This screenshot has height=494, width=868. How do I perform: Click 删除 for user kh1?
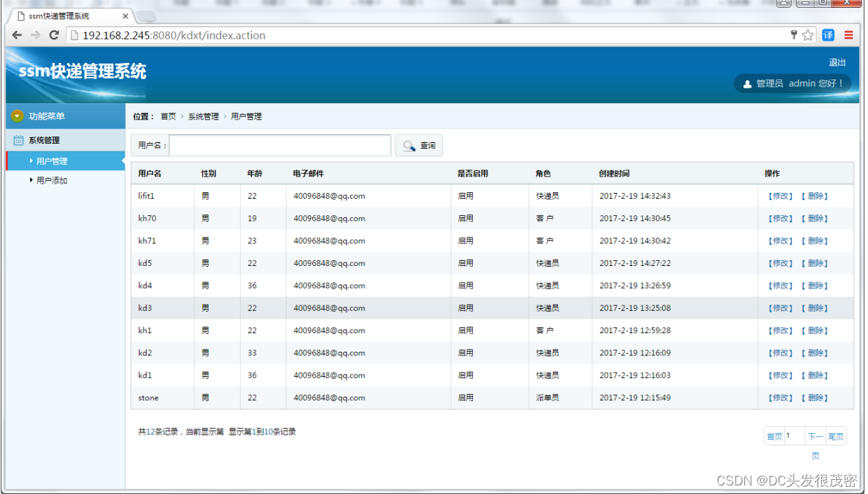[815, 330]
